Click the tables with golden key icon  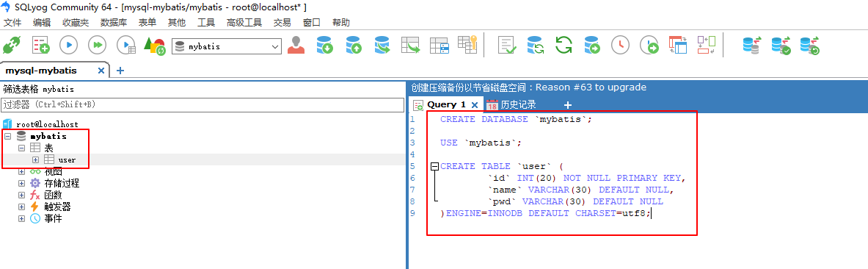[x=468, y=44]
